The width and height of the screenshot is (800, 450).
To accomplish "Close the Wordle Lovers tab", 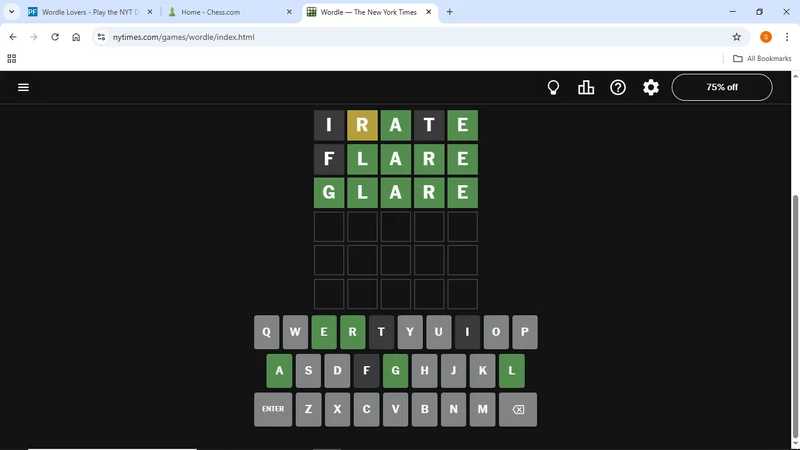I will 149,12.
